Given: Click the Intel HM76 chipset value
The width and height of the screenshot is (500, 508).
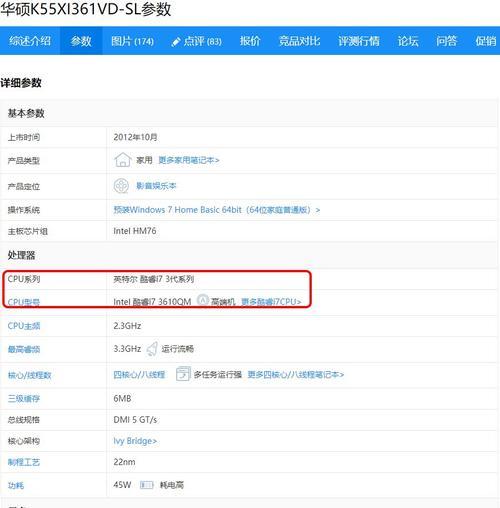Looking at the screenshot, I should (135, 231).
